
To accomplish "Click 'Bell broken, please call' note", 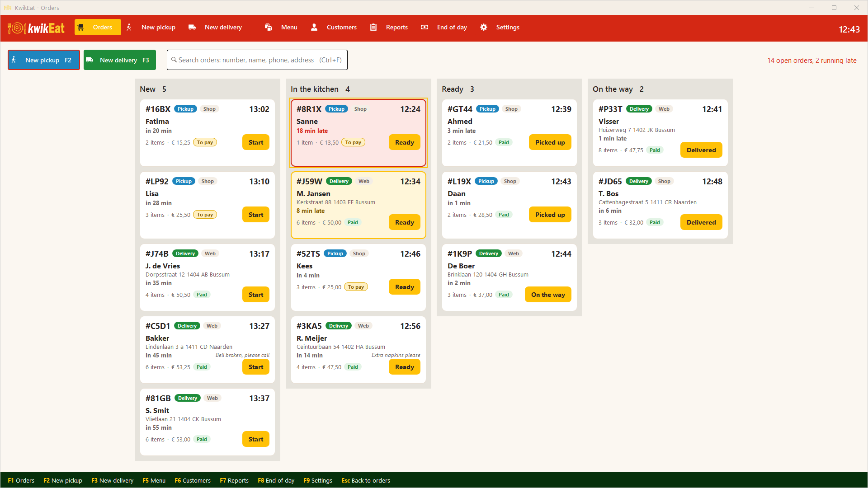I will point(242,355).
